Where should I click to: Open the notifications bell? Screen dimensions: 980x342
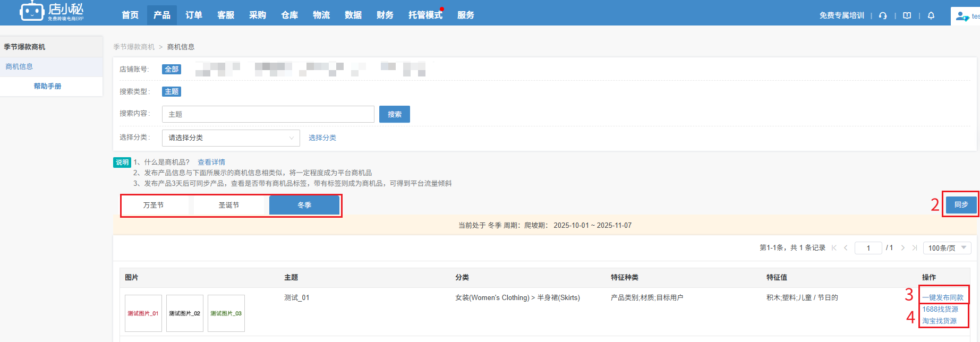click(x=931, y=15)
